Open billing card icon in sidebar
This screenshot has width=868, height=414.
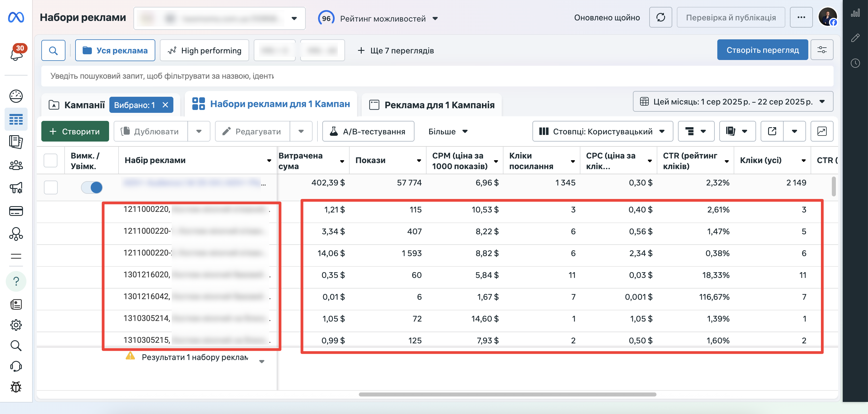(16, 211)
